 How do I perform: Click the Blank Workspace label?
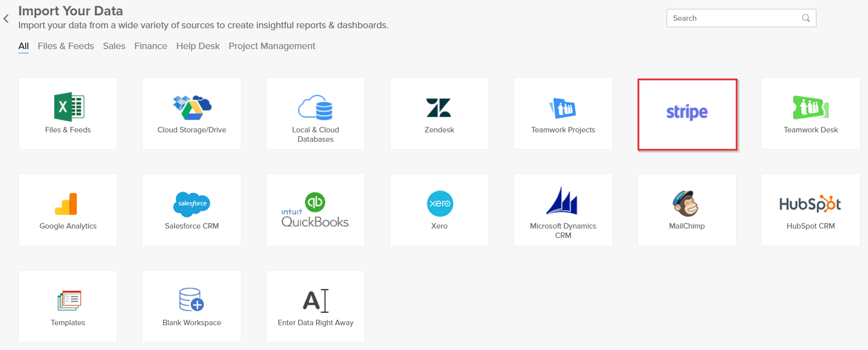tap(192, 323)
